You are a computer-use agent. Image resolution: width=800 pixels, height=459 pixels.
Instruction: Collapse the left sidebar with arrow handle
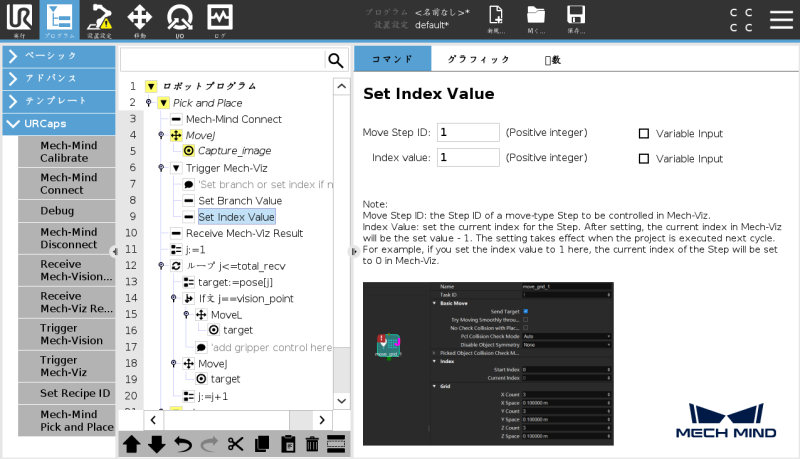(115, 251)
